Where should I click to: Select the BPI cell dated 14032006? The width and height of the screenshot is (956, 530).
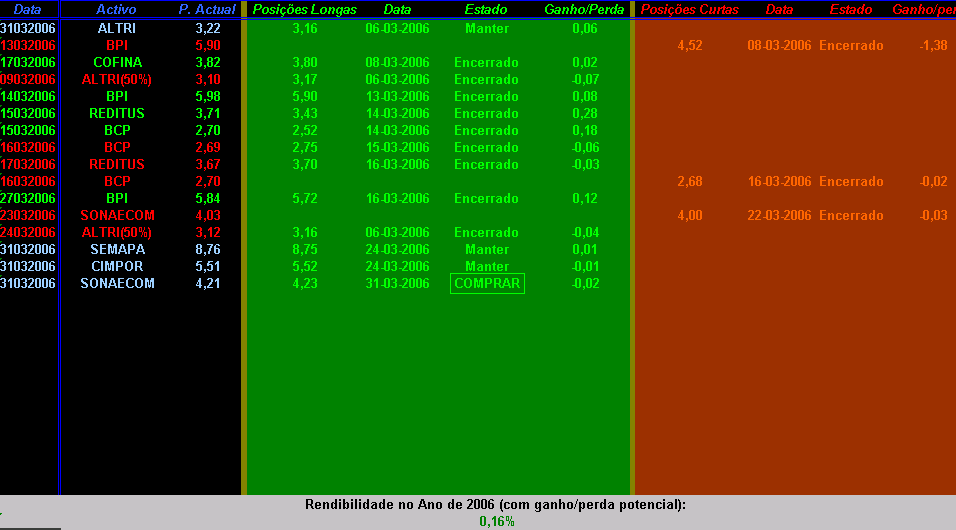click(116, 96)
